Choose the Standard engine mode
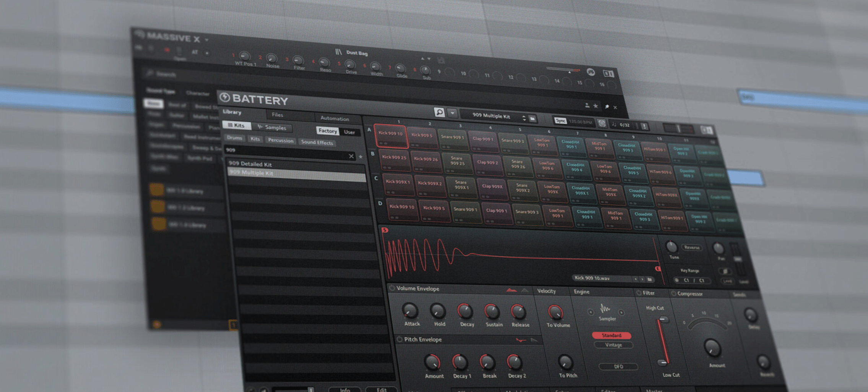Viewport: 868px width, 392px height. click(x=611, y=335)
